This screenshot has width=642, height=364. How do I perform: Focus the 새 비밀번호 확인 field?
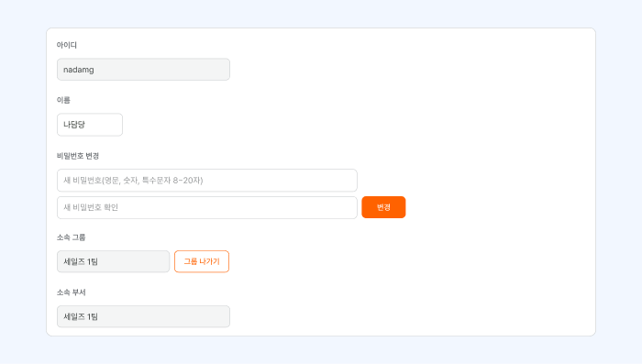[x=207, y=207]
